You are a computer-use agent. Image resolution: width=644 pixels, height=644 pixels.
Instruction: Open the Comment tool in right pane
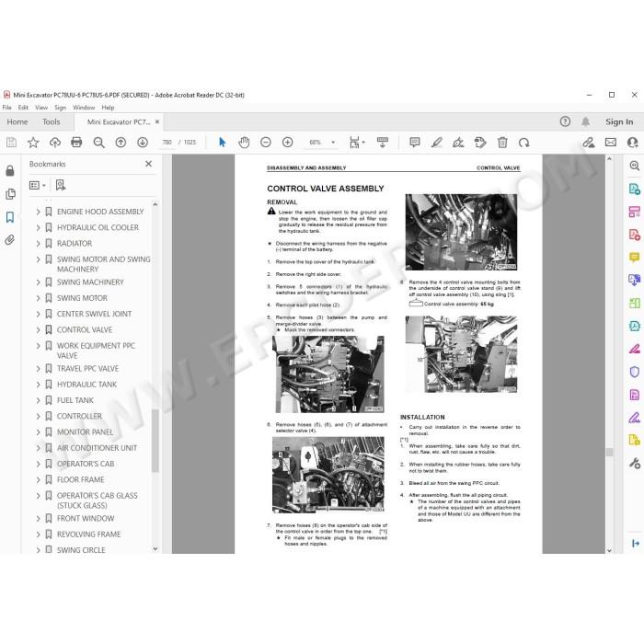click(x=635, y=258)
